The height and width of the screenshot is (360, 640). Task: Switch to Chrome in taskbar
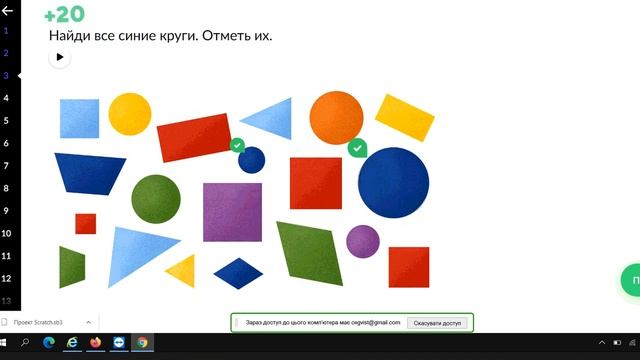pyautogui.click(x=142, y=342)
